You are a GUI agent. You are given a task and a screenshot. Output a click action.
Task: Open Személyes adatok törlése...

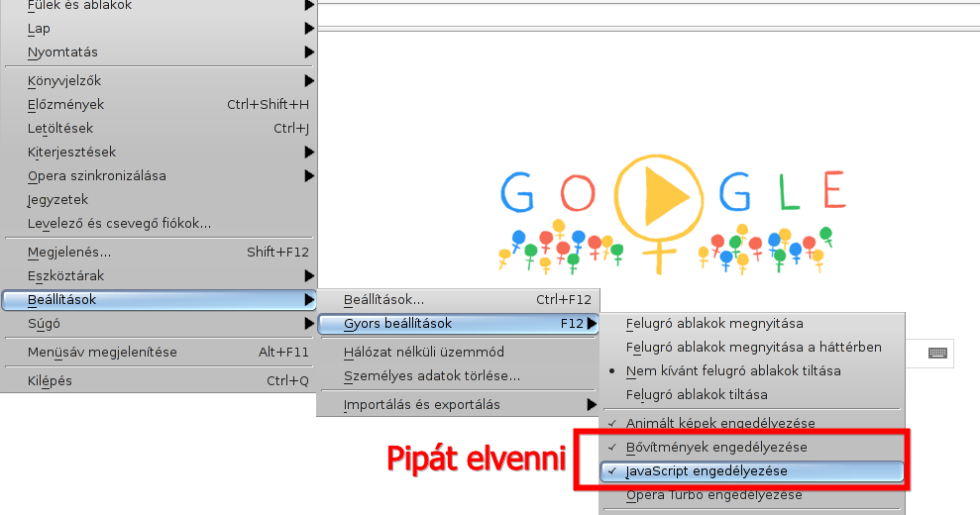tap(458, 375)
